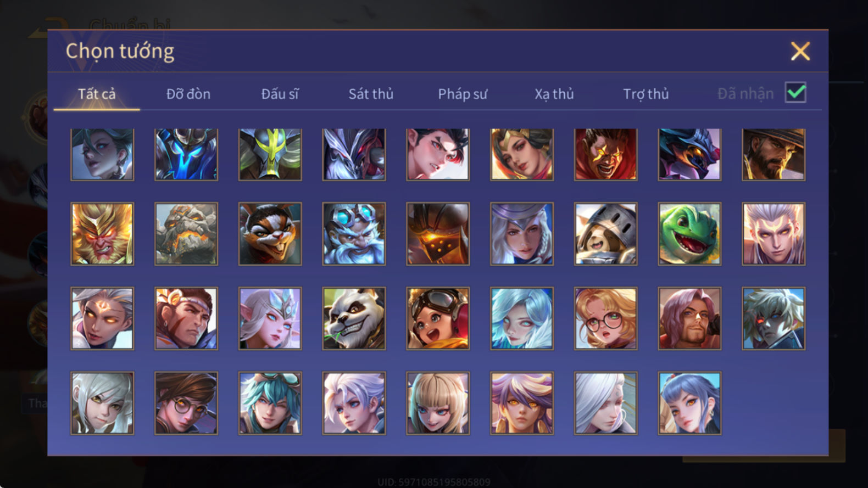Pick the stone golem hero portrait
This screenshot has height=488, width=868.
pos(186,234)
